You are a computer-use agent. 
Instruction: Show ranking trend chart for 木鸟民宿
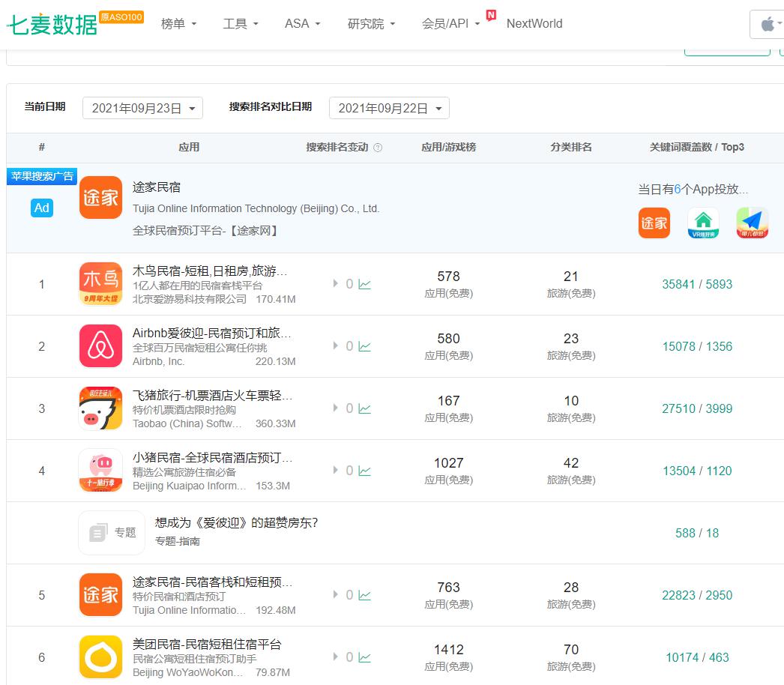tap(364, 285)
